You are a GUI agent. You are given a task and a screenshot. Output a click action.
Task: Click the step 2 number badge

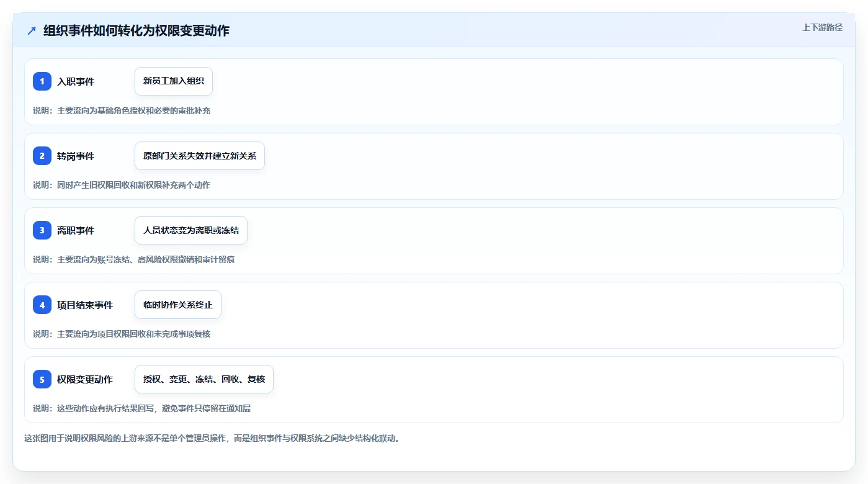coord(42,156)
